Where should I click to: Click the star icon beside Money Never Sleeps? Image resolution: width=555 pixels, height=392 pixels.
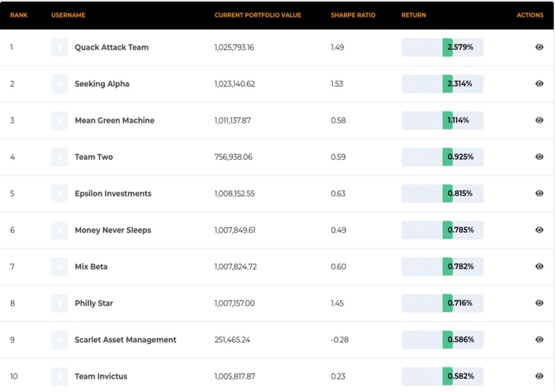[59, 230]
